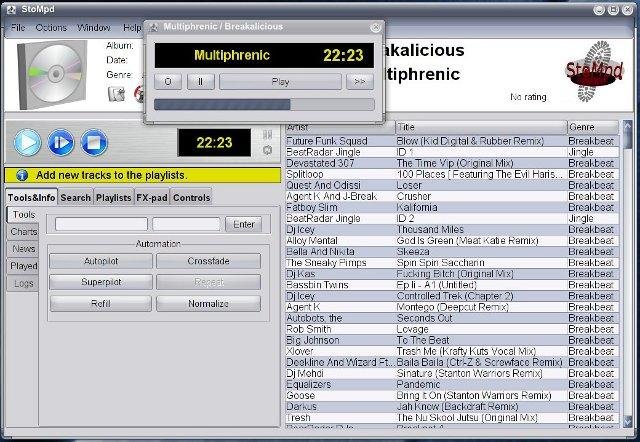Click the scroll up arrow of track list

[x=627, y=127]
